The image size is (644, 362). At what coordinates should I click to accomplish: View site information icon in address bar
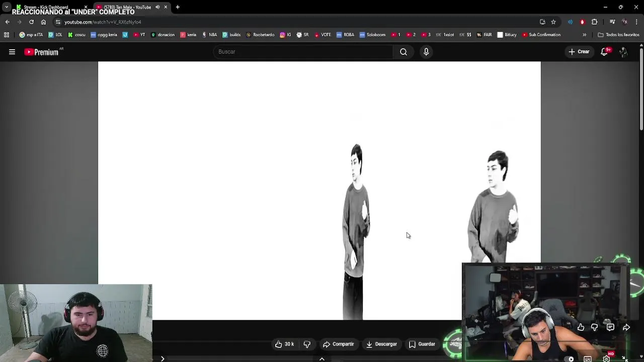pyautogui.click(x=58, y=22)
